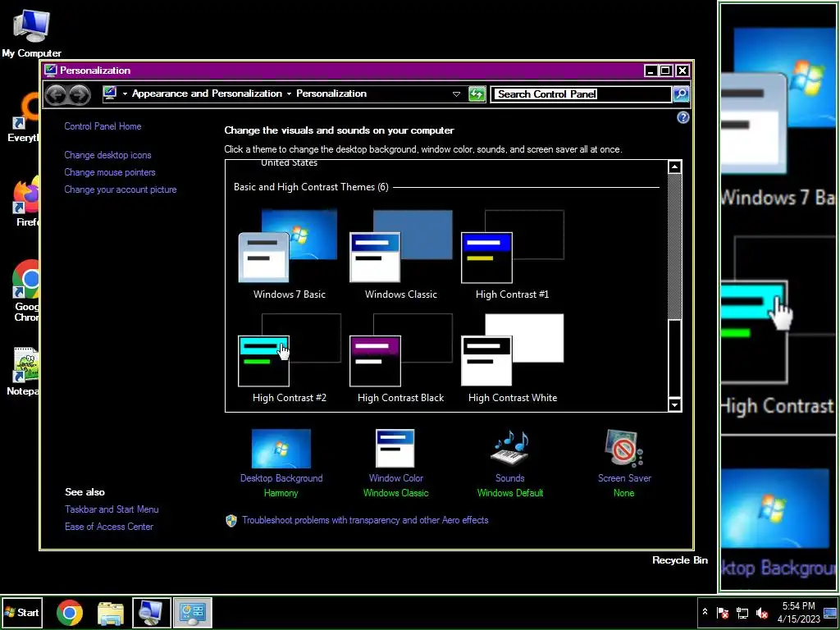Open the My Computer desktop icon
Image resolution: width=840 pixels, height=630 pixels.
[32, 33]
